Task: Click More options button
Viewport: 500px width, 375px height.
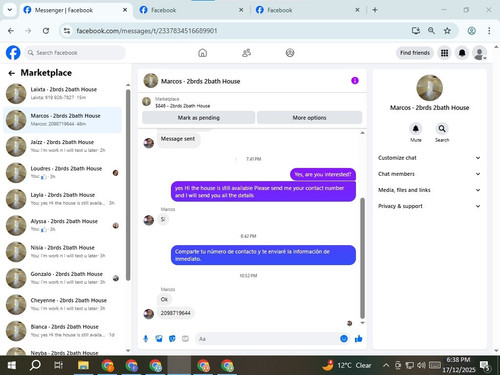Action: 309,117
